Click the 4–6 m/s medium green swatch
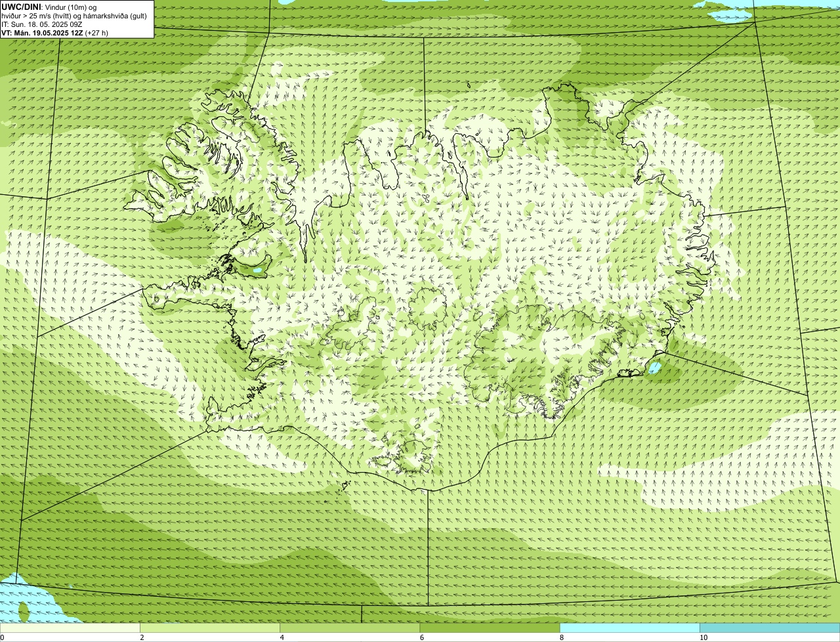 click(349, 628)
